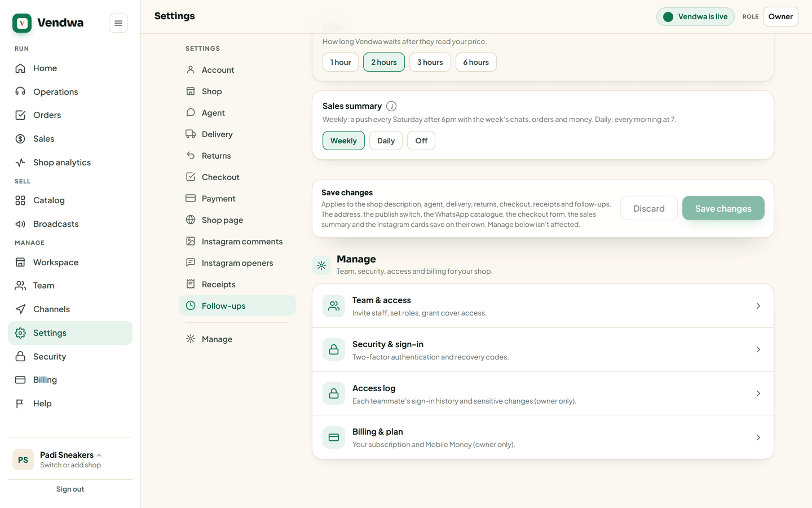
Task: Click the Discard button
Action: click(649, 208)
